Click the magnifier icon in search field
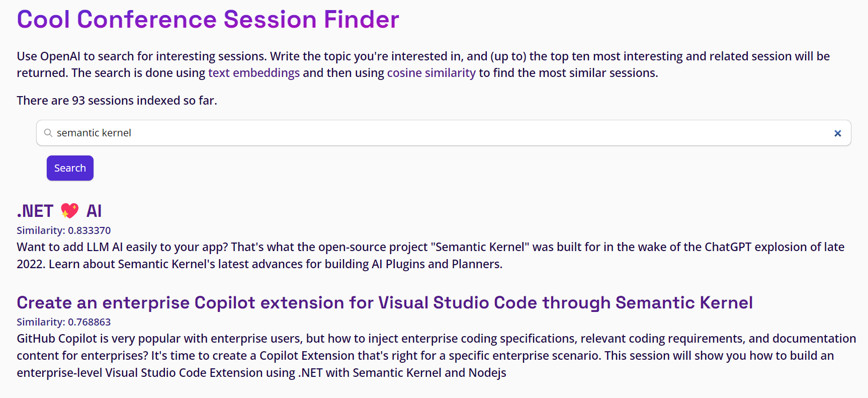The height and width of the screenshot is (398, 868). coord(48,133)
